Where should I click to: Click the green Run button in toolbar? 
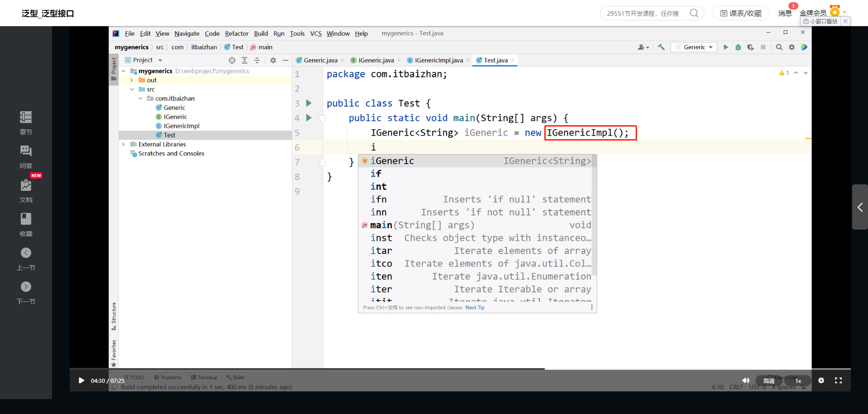(x=726, y=47)
